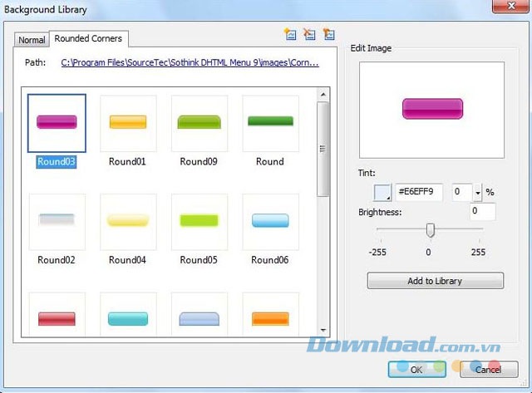Open the Rounded Corners tab

point(88,38)
